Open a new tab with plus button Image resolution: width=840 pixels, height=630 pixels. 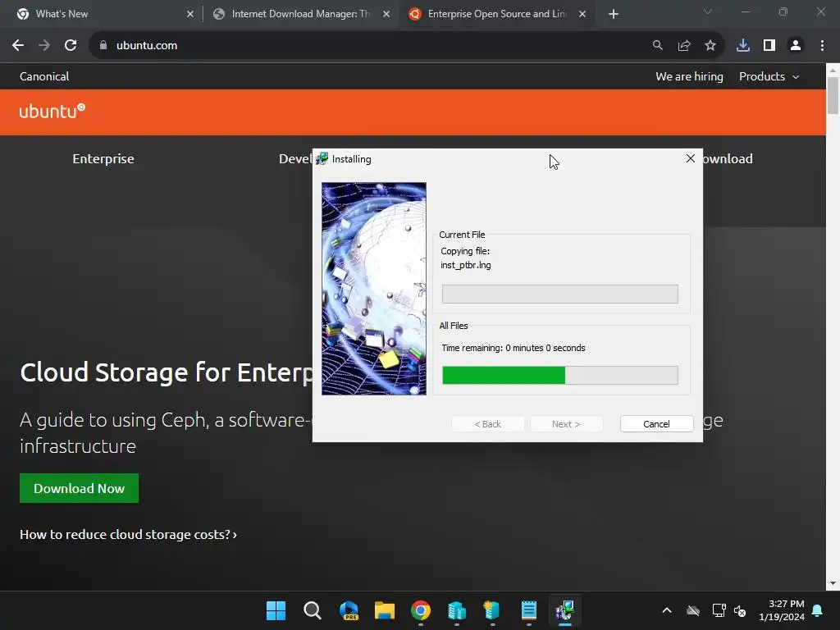pos(614,14)
